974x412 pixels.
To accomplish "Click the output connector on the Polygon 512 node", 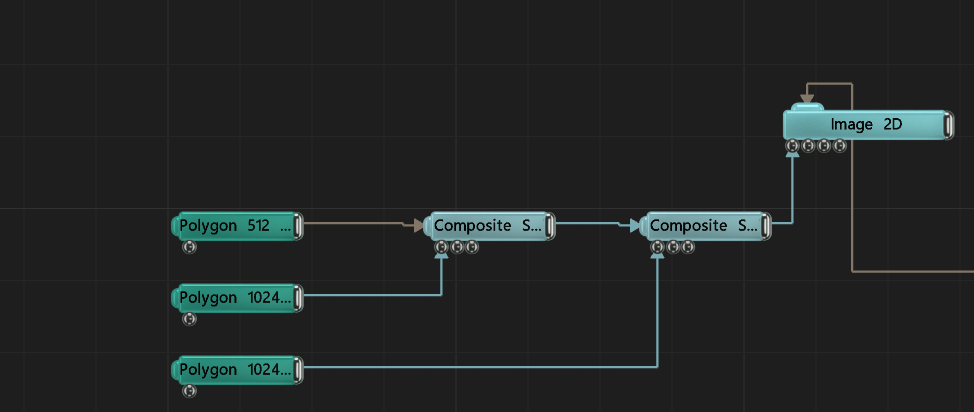I will tap(298, 226).
